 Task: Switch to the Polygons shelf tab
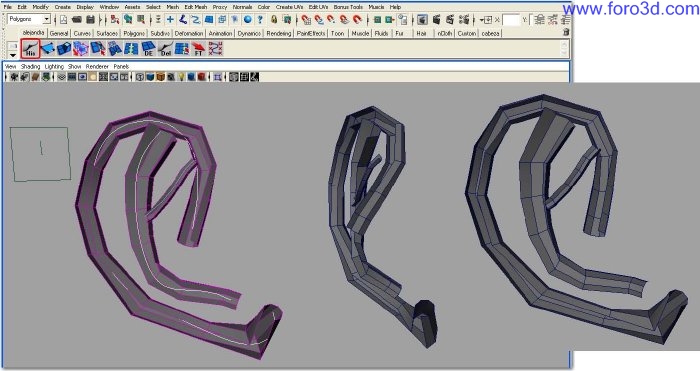pos(134,33)
